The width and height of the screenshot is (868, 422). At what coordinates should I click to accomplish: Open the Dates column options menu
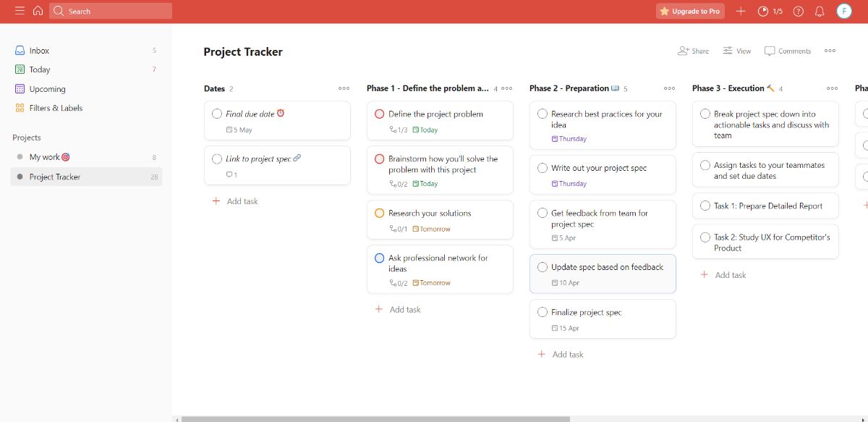pos(344,88)
